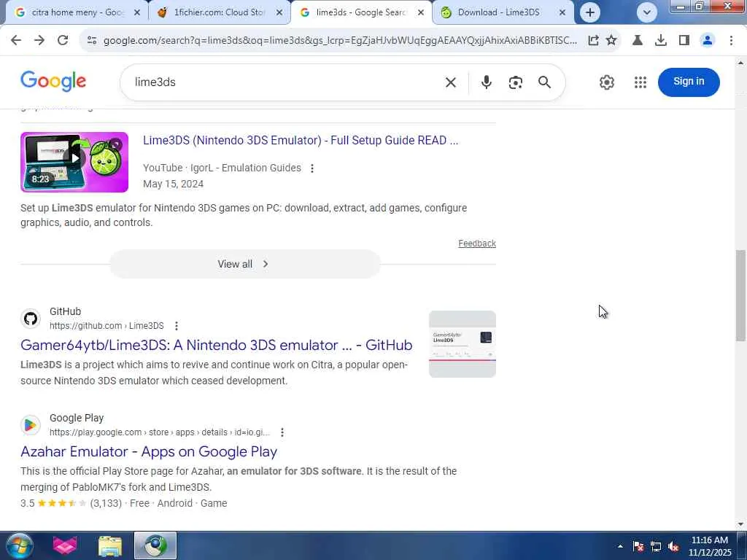Click https://github.com › Lime3DS breadcrumb
Viewport: 747px width, 560px height.
click(x=107, y=326)
